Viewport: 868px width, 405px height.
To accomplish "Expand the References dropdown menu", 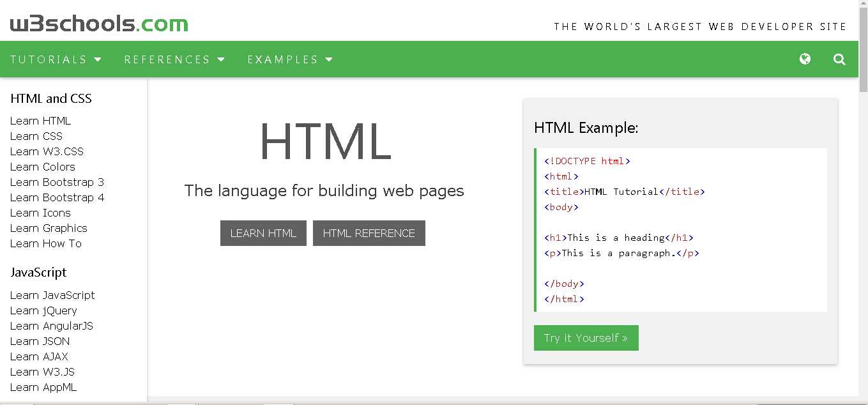I will [175, 59].
